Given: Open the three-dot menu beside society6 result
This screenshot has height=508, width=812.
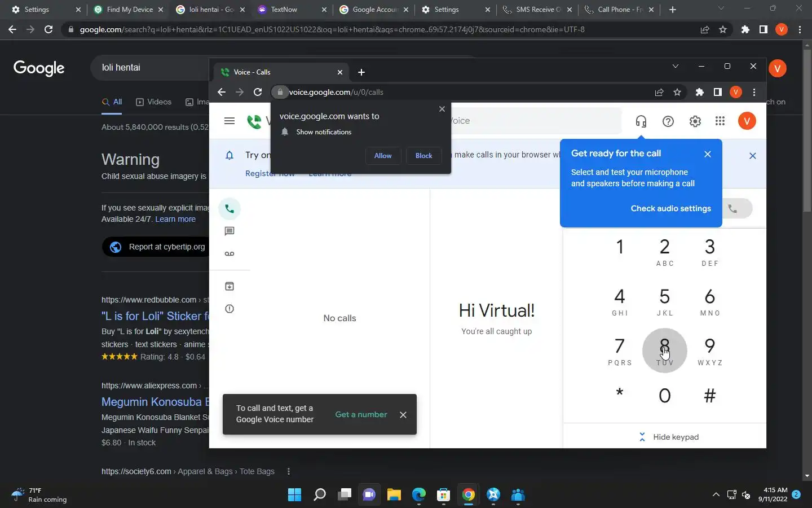Looking at the screenshot, I should point(289,471).
